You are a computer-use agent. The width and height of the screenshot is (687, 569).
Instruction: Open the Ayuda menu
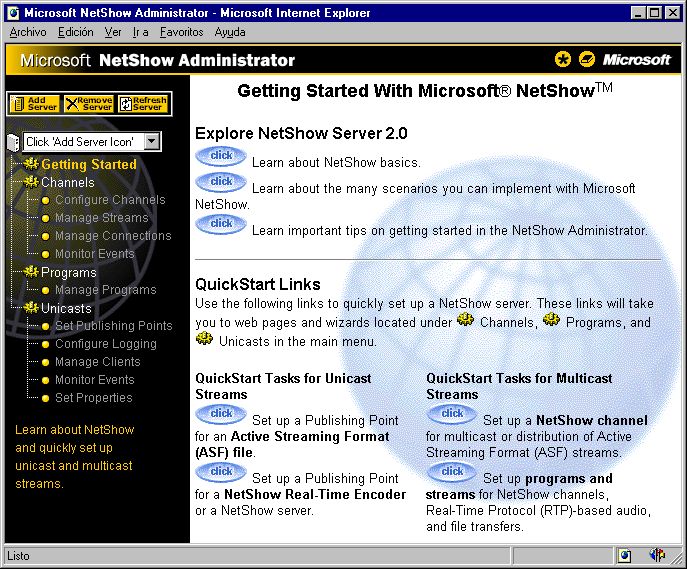(230, 32)
